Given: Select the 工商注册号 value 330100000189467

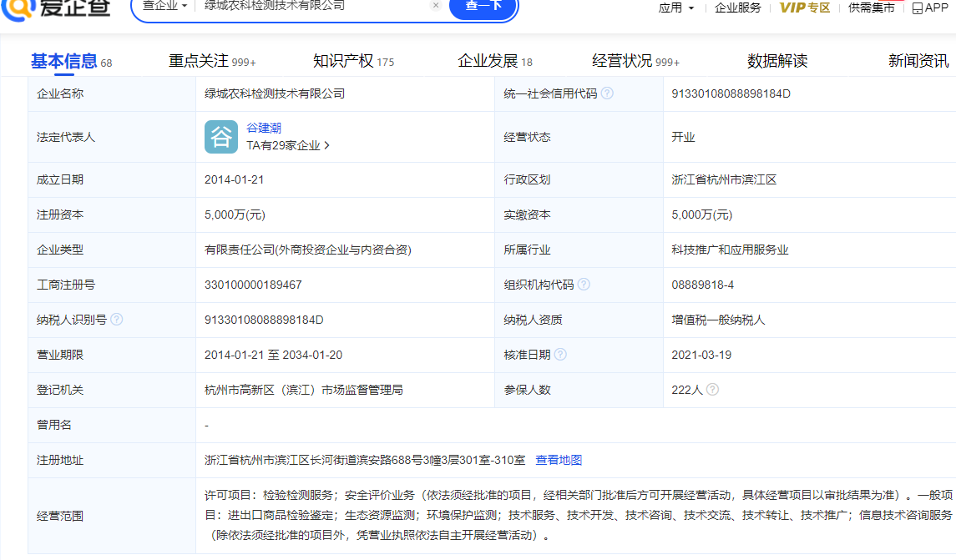Looking at the screenshot, I should click(x=253, y=285).
